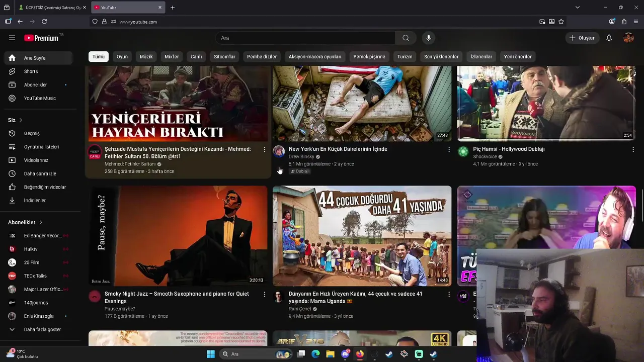
Task: Open Daha sonra izle list
Action: 40,173
